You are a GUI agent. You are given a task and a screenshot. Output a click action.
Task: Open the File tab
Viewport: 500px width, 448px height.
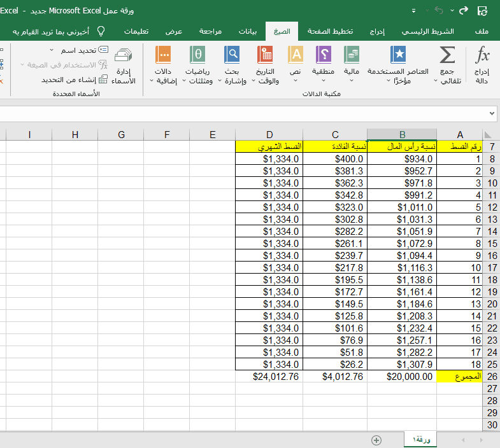click(x=482, y=31)
